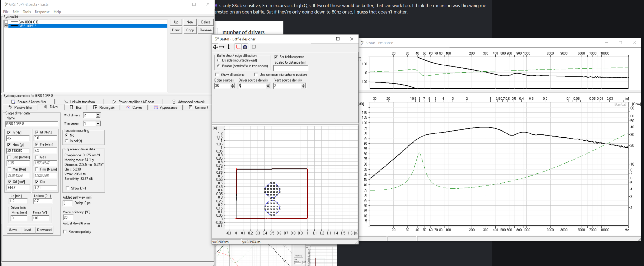Select Disable (mounted in-wall) option
This screenshot has width=644, height=266.
click(219, 60)
